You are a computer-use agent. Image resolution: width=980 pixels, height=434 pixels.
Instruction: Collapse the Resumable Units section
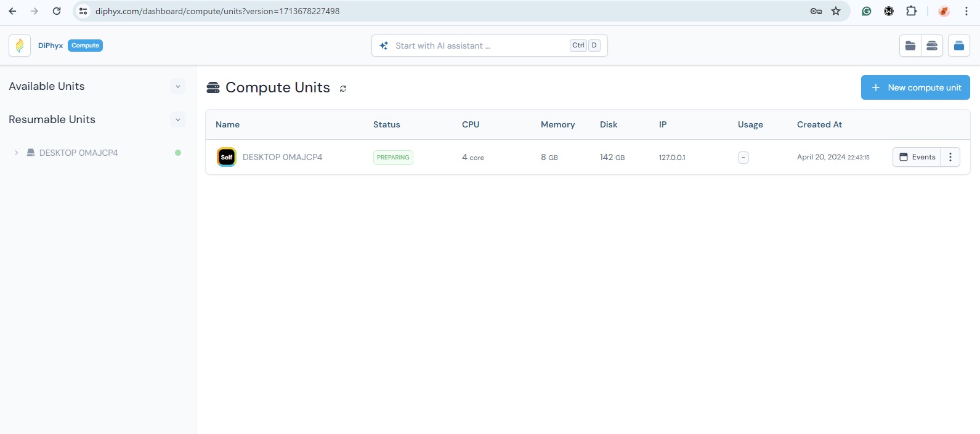coord(177,120)
